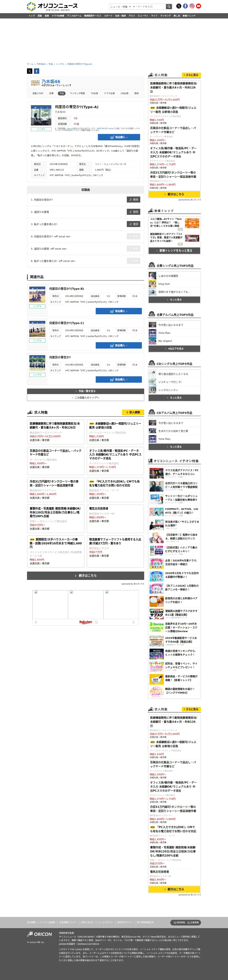Click yellow 求人検索 button
This screenshot has height=980, width=228.
(x=133, y=412)
